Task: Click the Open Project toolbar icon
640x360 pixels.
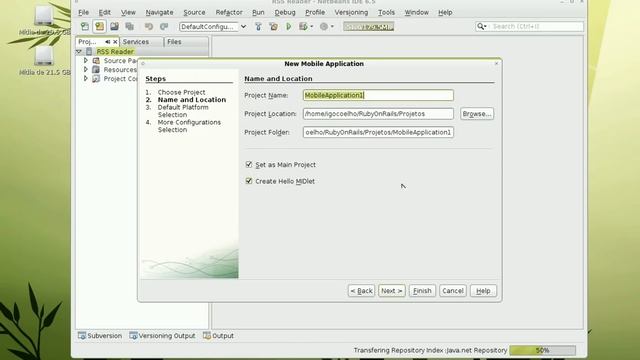Action: pos(114,27)
